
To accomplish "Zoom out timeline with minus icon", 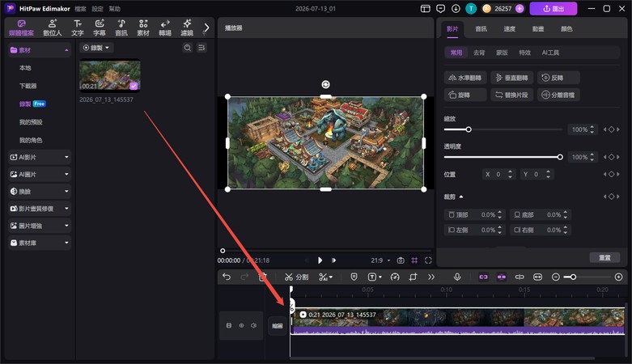I will [x=555, y=277].
